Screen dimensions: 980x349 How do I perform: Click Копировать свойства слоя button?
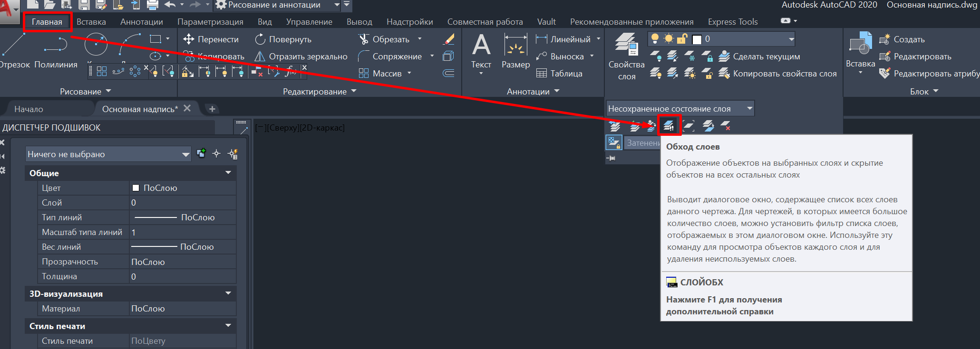point(777,74)
